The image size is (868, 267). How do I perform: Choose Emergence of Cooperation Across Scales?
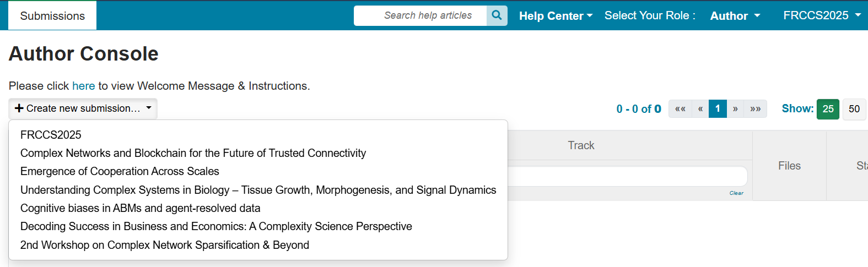click(120, 171)
